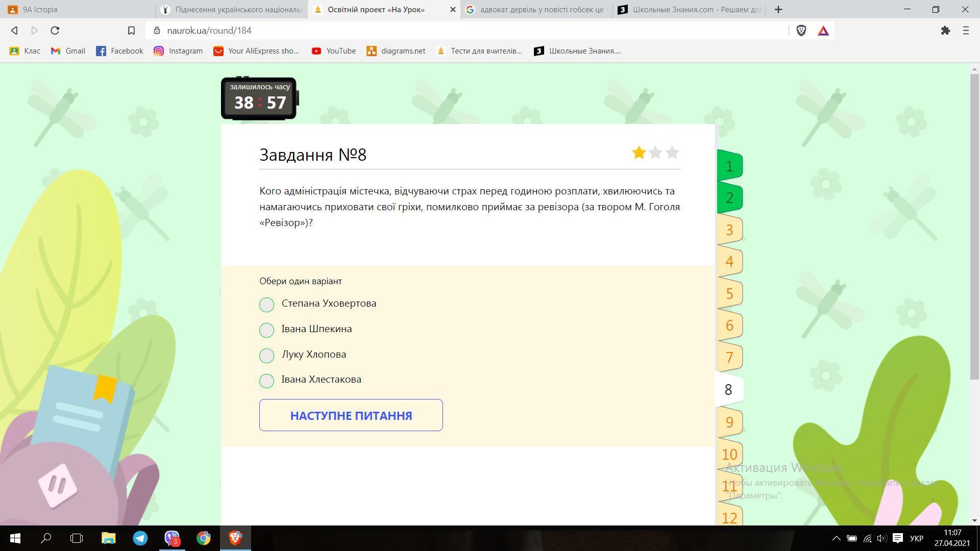Open the Brave Rewards triangle icon
Image resolution: width=980 pixels, height=551 pixels.
pos(823,31)
